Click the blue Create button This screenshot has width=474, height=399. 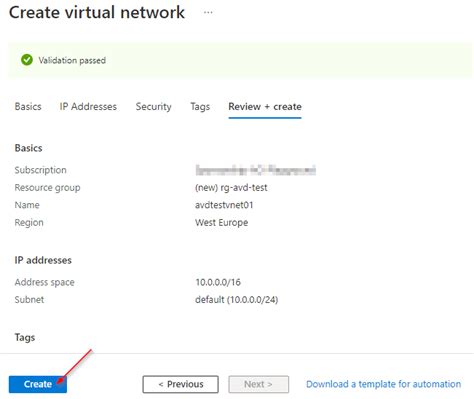pos(38,384)
